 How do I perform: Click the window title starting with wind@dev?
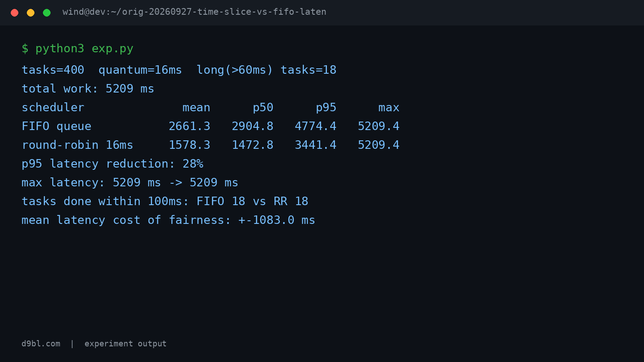click(194, 12)
